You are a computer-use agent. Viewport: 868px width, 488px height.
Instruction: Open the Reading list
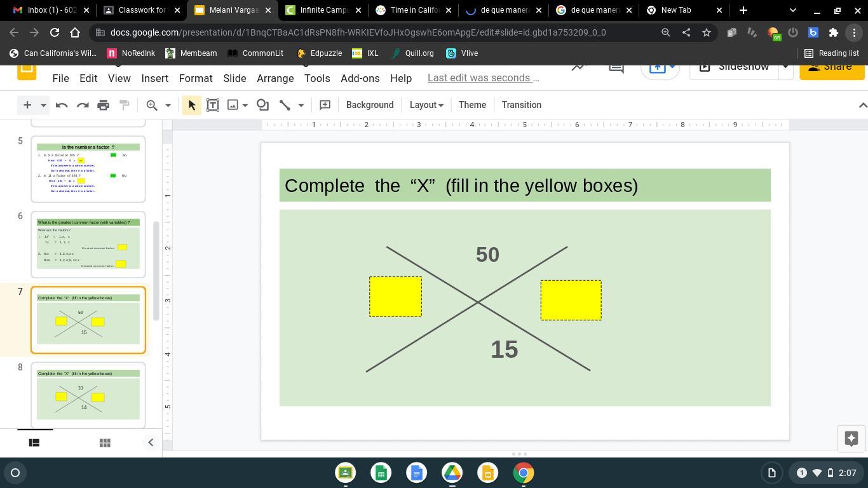[x=832, y=53]
